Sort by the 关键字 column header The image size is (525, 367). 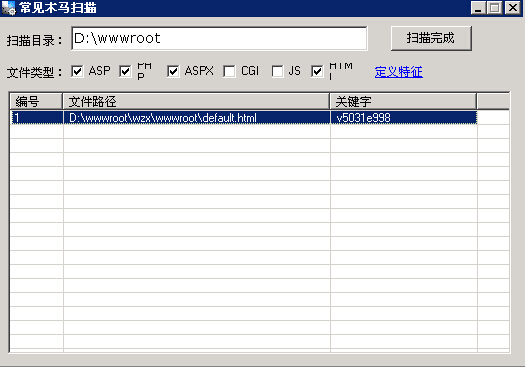403,101
